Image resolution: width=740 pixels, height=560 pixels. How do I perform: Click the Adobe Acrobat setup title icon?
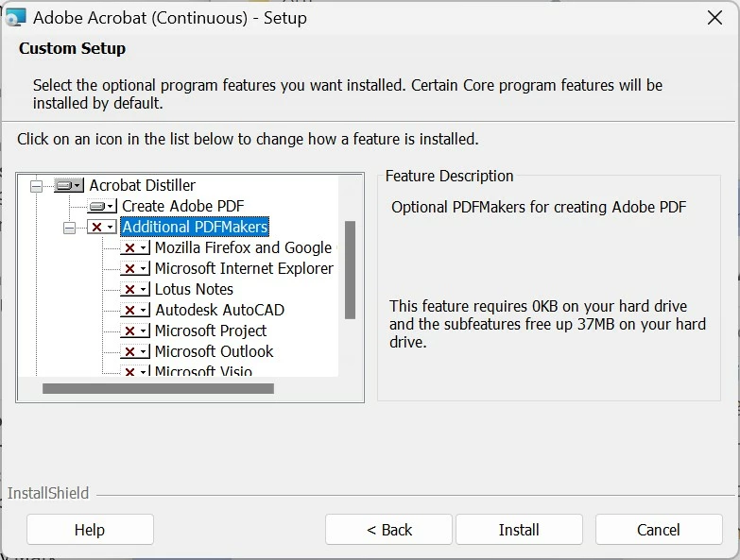click(x=15, y=18)
